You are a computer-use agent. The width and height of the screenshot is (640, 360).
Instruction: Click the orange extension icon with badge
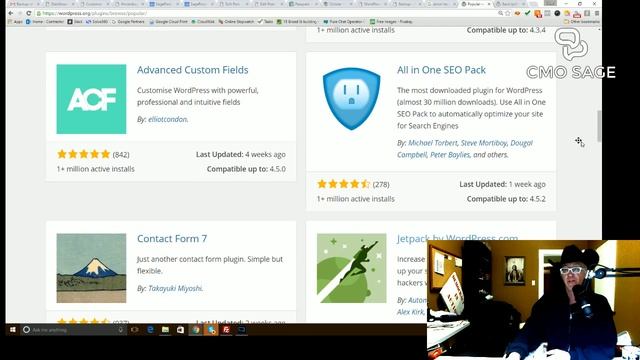click(x=538, y=13)
